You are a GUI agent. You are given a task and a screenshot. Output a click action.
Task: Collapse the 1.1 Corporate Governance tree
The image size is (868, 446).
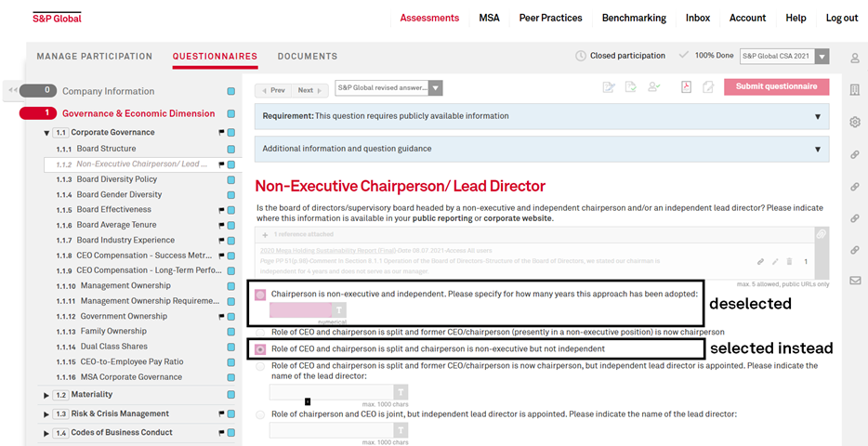[46, 133]
